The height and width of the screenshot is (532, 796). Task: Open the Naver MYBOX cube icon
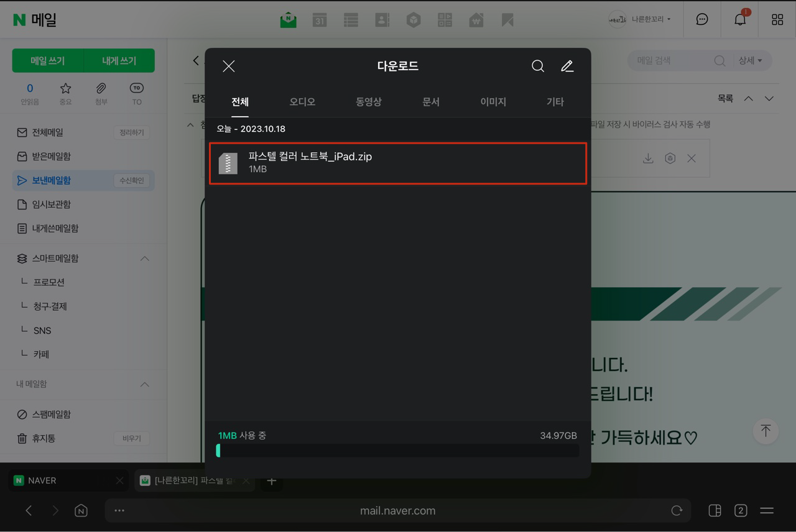(x=414, y=19)
